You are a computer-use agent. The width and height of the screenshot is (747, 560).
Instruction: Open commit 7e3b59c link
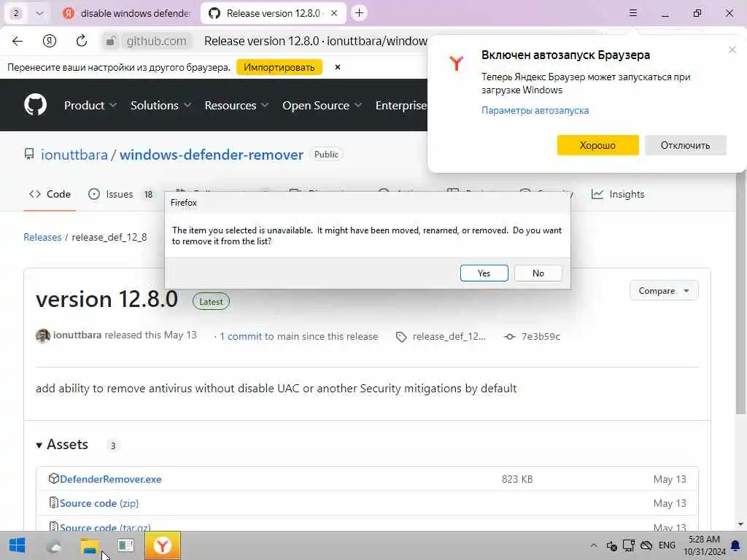tap(541, 336)
